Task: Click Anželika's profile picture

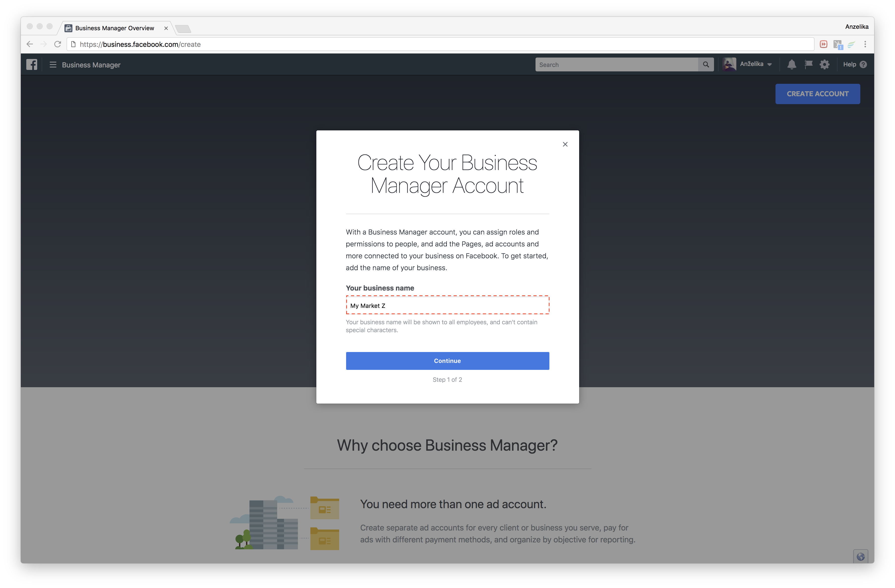Action: tap(729, 64)
